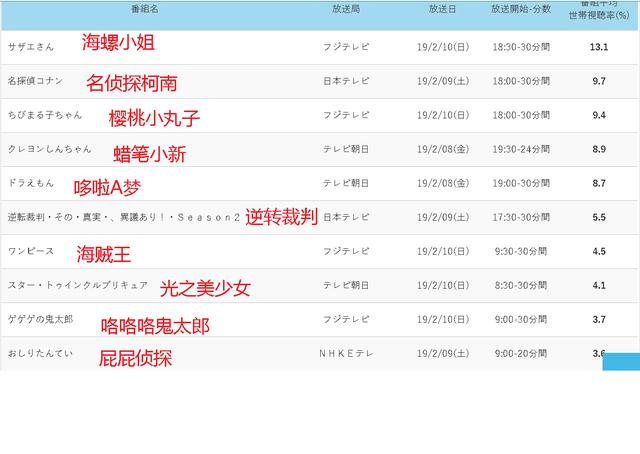The width and height of the screenshot is (640, 454).
Task: Select the ちびまる子ちゃん program name
Action: [45, 115]
